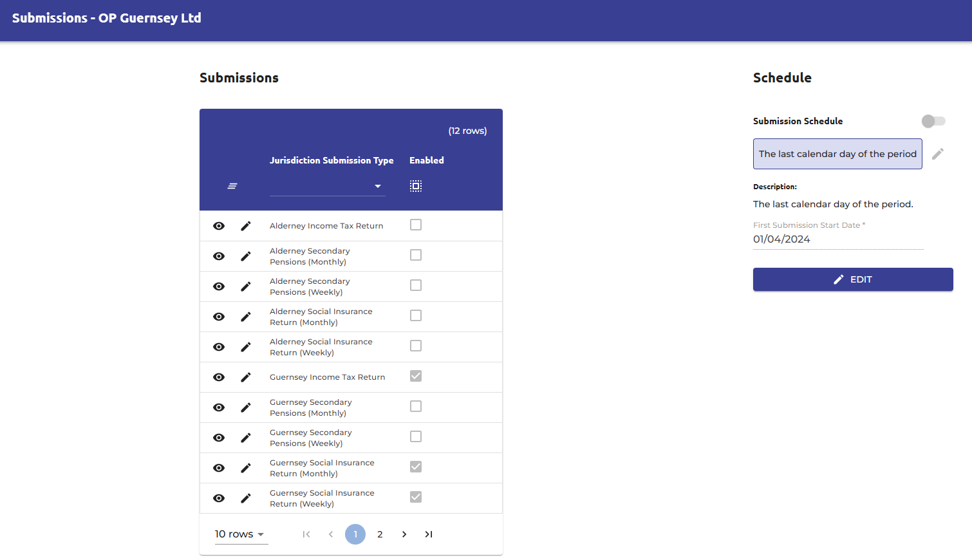Tick Enabled checkbox for Alderney Income Tax Return
The width and height of the screenshot is (972, 560).
point(416,225)
